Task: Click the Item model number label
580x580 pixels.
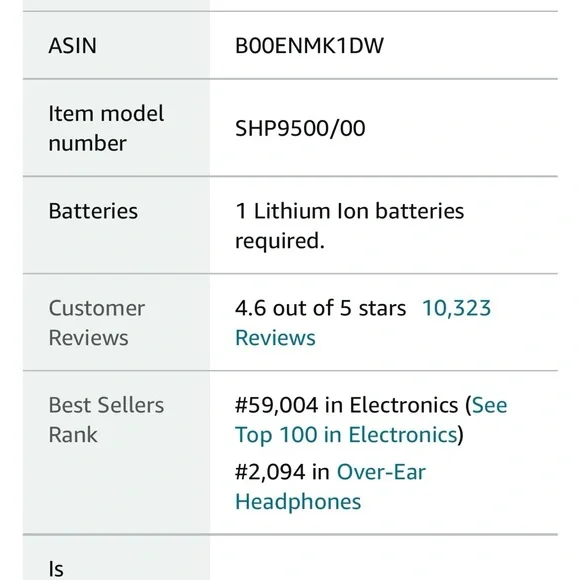Action: click(x=106, y=128)
